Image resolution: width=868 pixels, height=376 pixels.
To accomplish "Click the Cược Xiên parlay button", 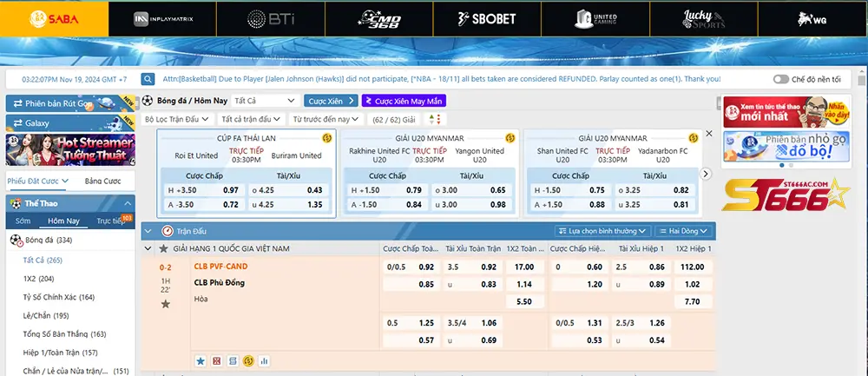I will click(331, 101).
